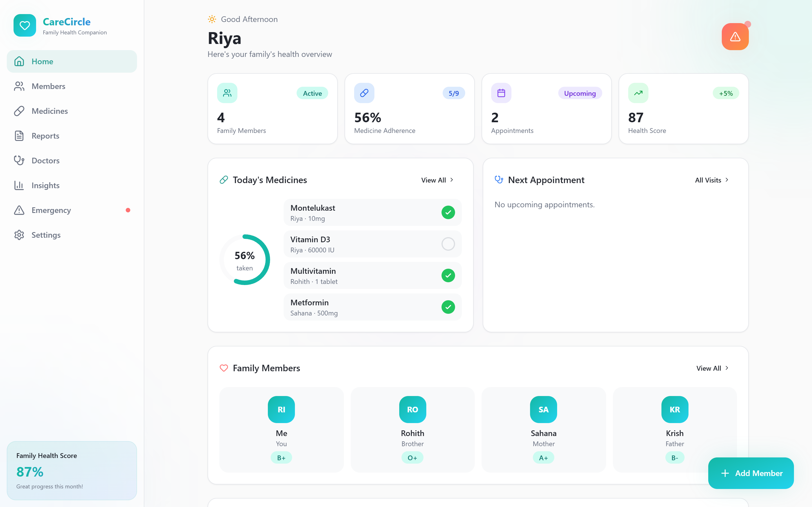Click the 56% taken progress ring
Viewport: 812px width, 507px height.
click(245, 260)
